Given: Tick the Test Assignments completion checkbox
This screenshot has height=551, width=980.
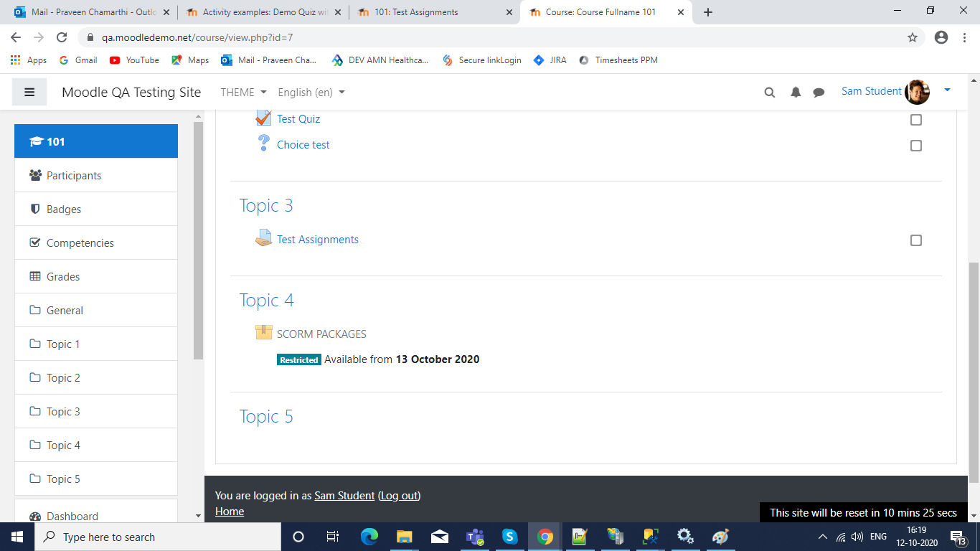Looking at the screenshot, I should (x=915, y=240).
